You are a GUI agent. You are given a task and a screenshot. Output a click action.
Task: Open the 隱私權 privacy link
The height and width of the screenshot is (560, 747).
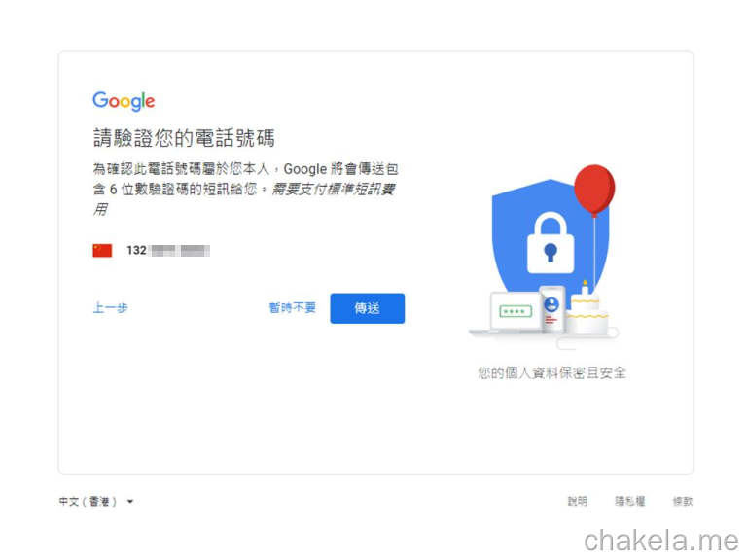pyautogui.click(x=630, y=501)
